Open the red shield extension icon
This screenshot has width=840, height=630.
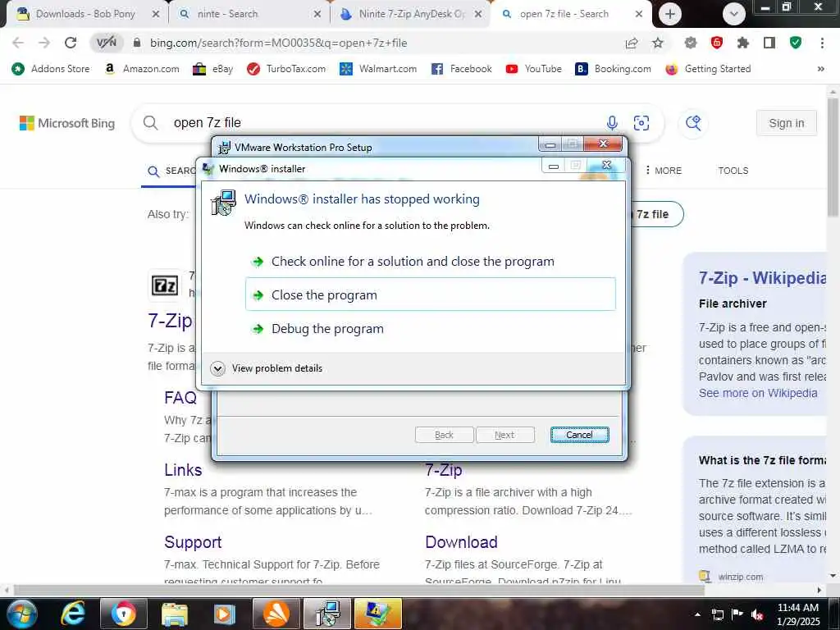[717, 43]
